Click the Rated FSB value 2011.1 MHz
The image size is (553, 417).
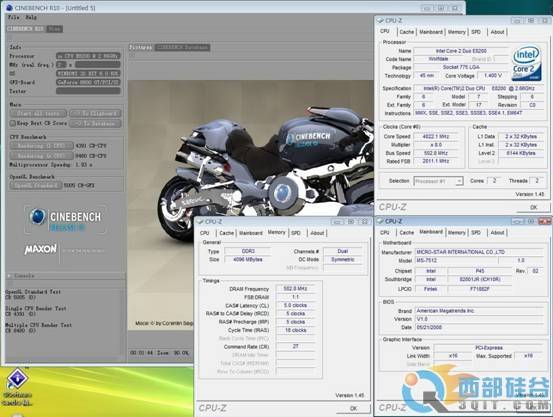tap(436, 161)
